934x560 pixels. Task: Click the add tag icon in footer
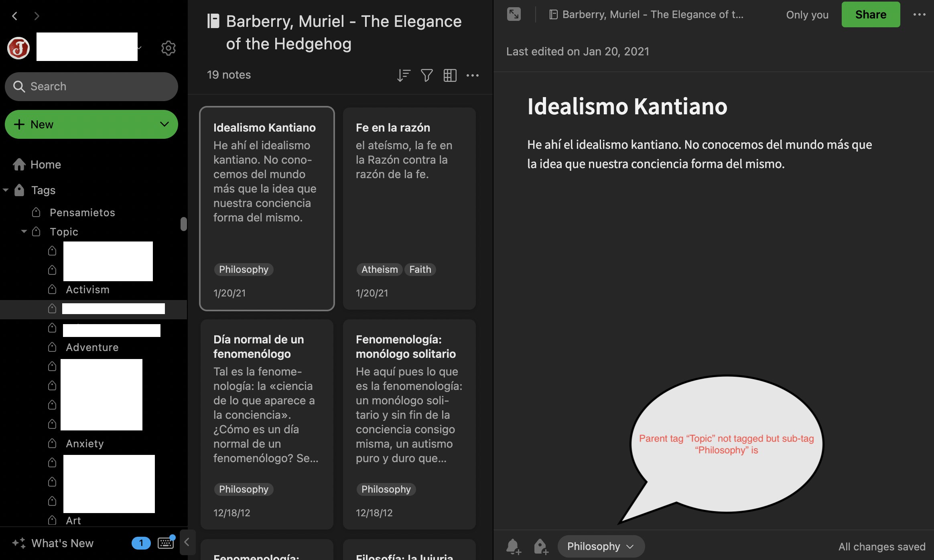541,546
